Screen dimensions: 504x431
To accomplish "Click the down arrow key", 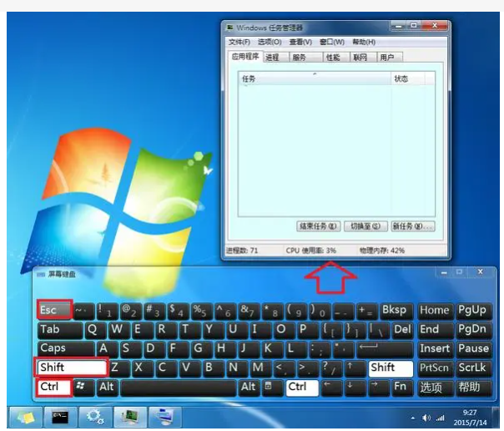I will point(354,388).
